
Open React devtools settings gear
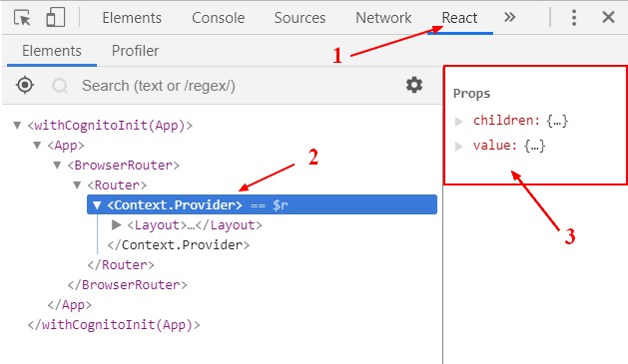pyautogui.click(x=414, y=85)
